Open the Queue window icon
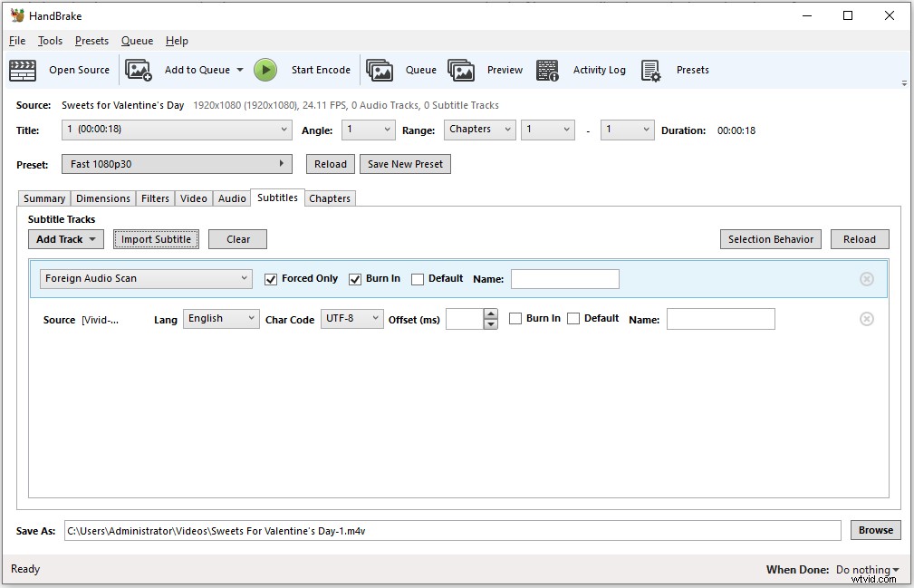 (381, 70)
